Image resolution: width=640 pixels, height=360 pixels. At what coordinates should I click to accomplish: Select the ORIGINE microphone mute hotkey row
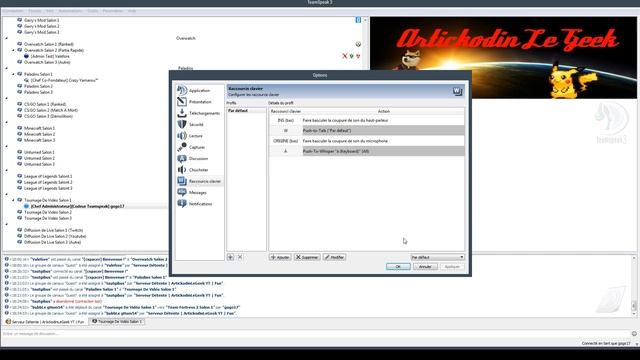(x=367, y=141)
